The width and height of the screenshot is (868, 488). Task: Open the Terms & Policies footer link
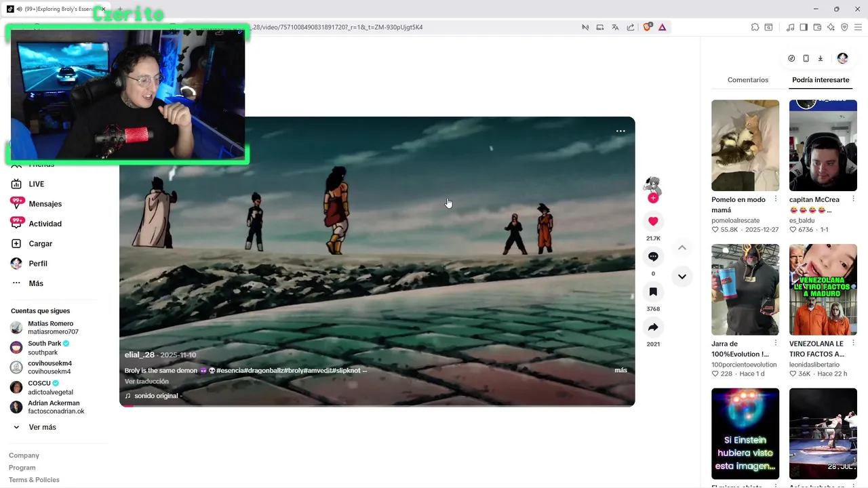point(34,480)
